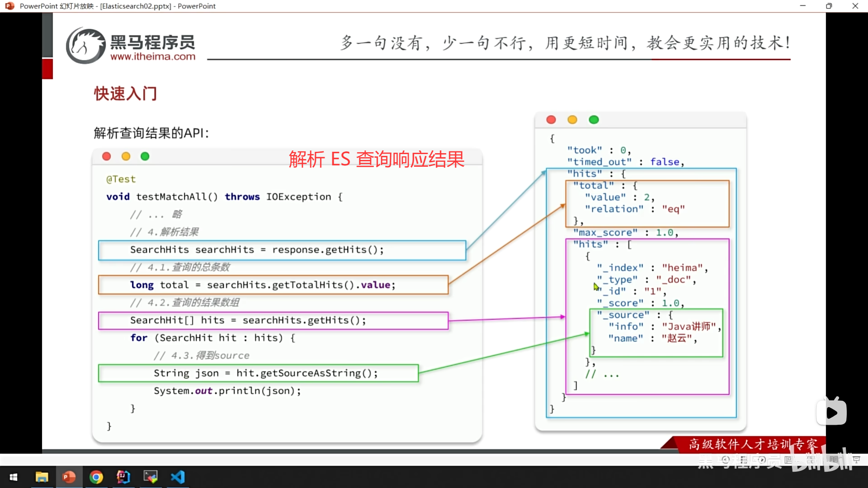The height and width of the screenshot is (488, 868).
Task: Launch Google Chrome from the taskbar
Action: [x=96, y=477]
